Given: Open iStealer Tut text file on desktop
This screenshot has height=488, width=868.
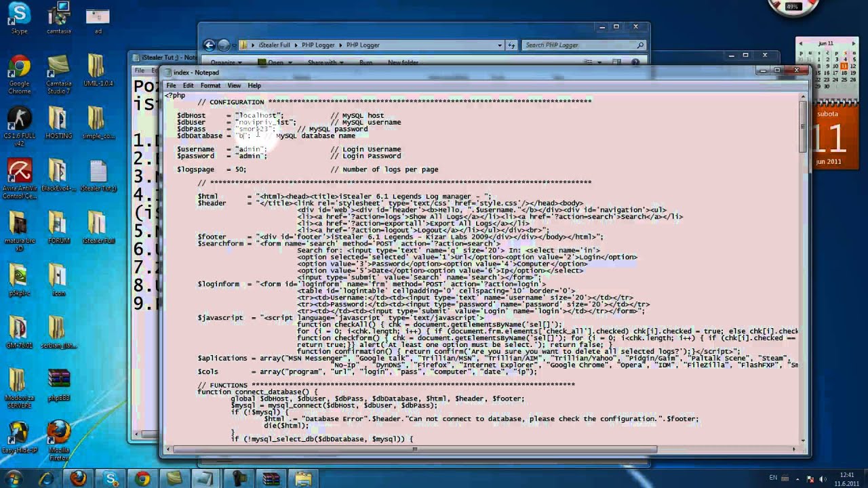Looking at the screenshot, I should tap(98, 176).
